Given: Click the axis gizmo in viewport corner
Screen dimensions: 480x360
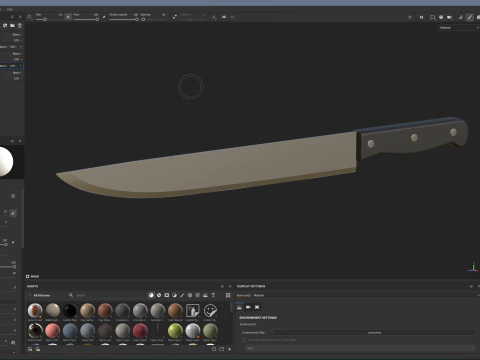Looking at the screenshot, I should click(x=473, y=267).
